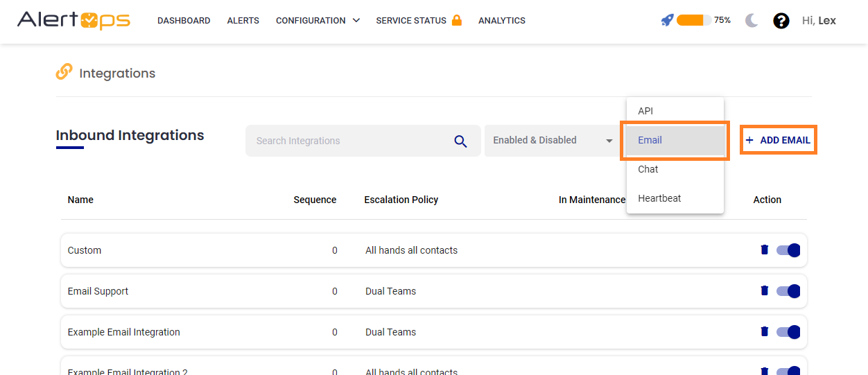Screen dimensions: 868x375
Task: Click the Add Email button
Action: click(x=778, y=140)
